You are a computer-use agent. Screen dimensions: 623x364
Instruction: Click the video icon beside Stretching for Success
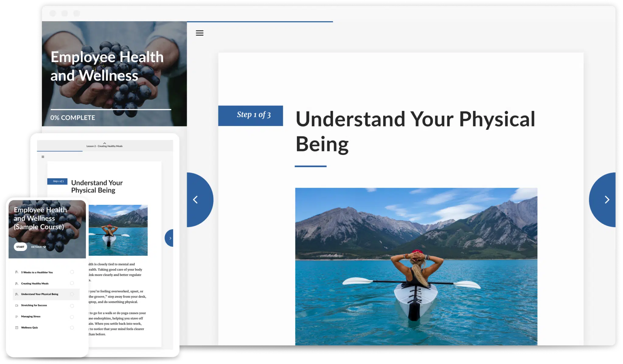click(x=17, y=305)
